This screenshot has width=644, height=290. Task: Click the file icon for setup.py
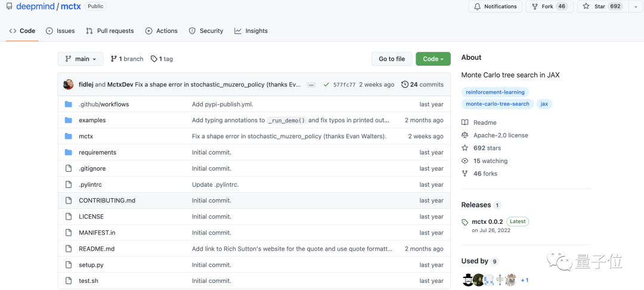click(68, 265)
